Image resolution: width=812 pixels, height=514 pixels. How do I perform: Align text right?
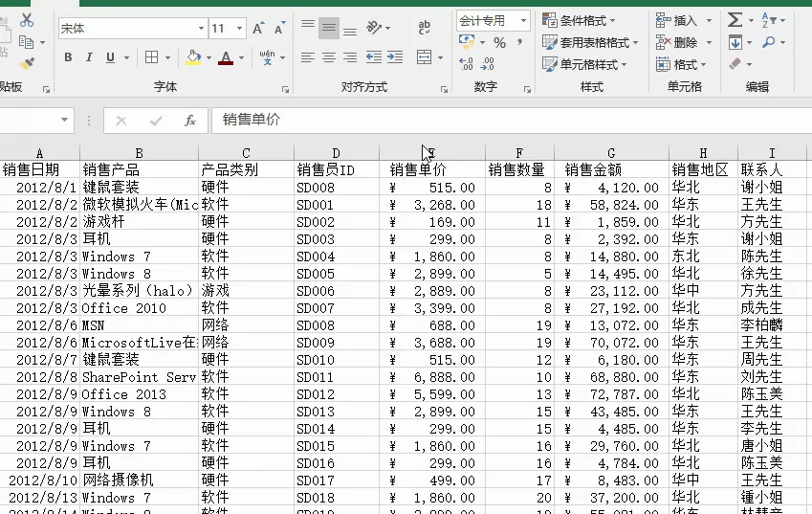click(x=350, y=57)
